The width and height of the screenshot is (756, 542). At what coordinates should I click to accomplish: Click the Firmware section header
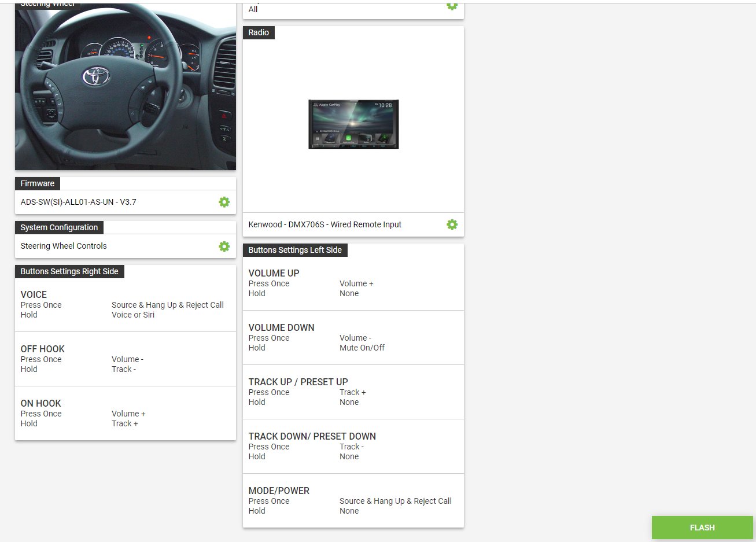[x=38, y=183]
